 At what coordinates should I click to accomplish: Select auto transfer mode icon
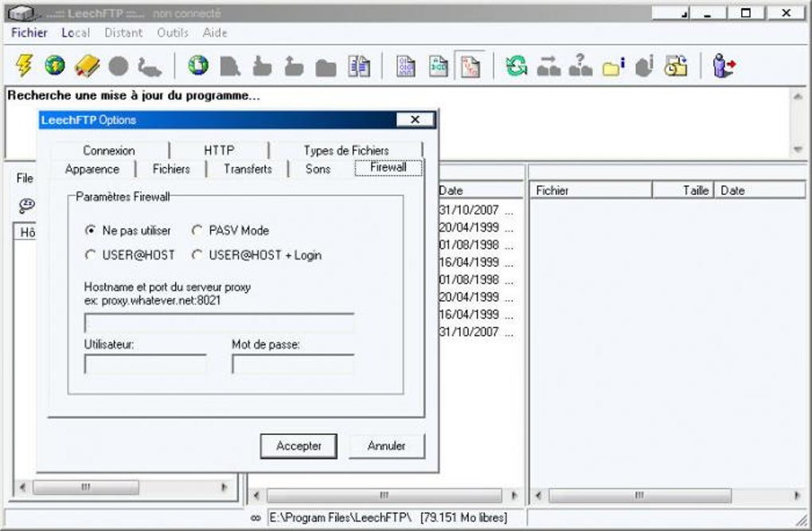470,66
